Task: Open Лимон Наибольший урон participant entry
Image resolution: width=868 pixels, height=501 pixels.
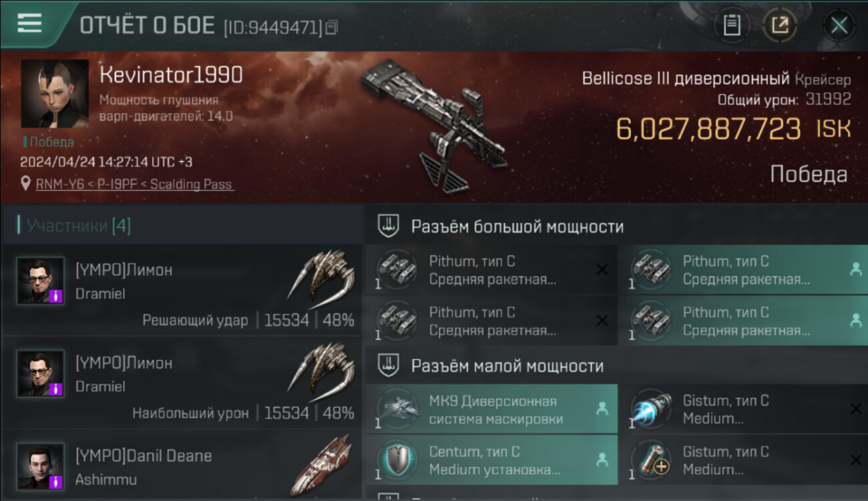Action: tap(182, 383)
